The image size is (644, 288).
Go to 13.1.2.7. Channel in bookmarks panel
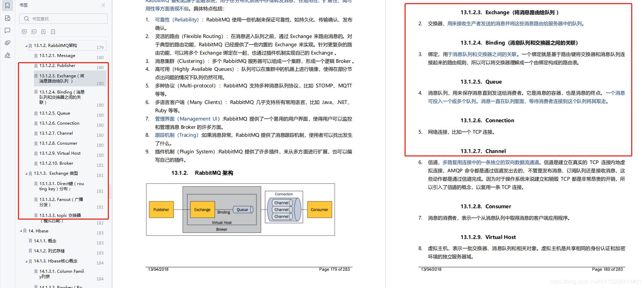point(56,133)
